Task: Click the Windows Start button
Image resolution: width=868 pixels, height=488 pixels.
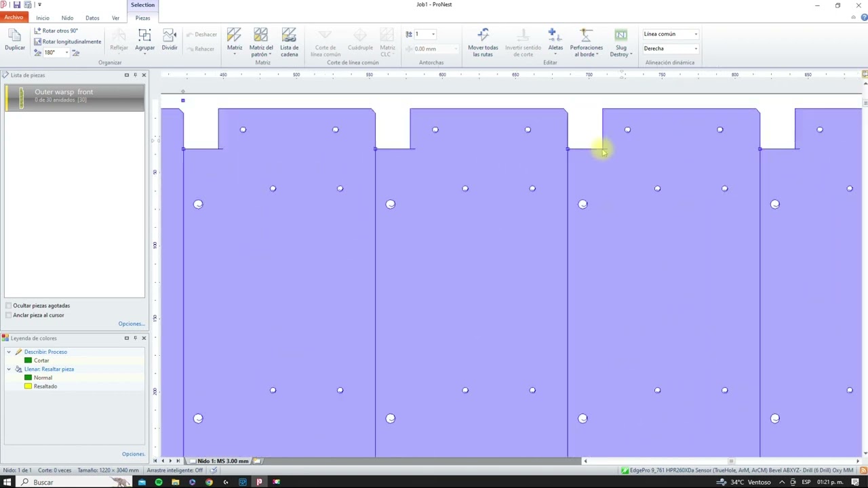Action: click(x=7, y=482)
